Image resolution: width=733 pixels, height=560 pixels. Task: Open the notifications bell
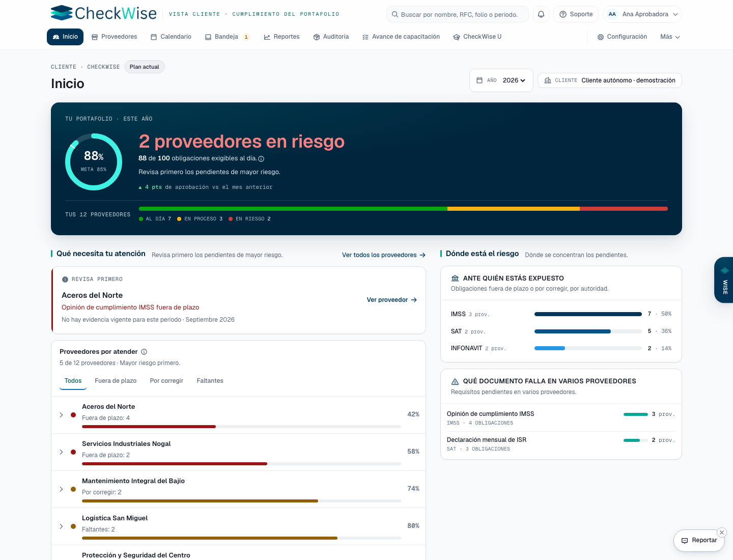coord(541,14)
